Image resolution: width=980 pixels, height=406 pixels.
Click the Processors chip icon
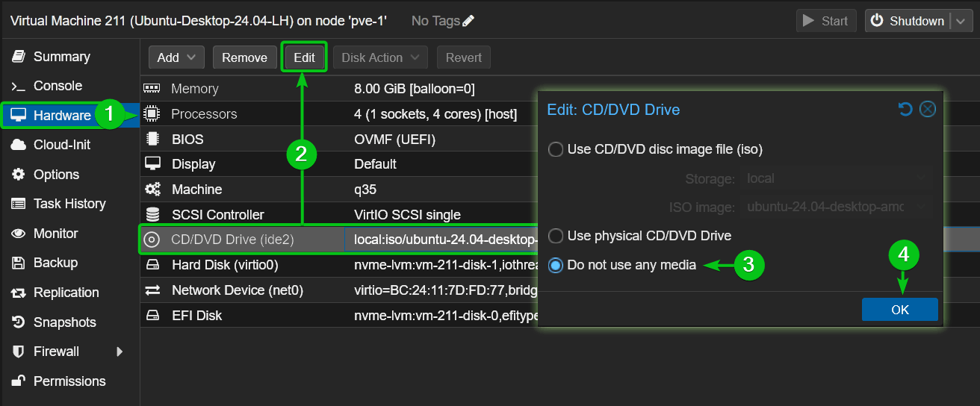(152, 114)
